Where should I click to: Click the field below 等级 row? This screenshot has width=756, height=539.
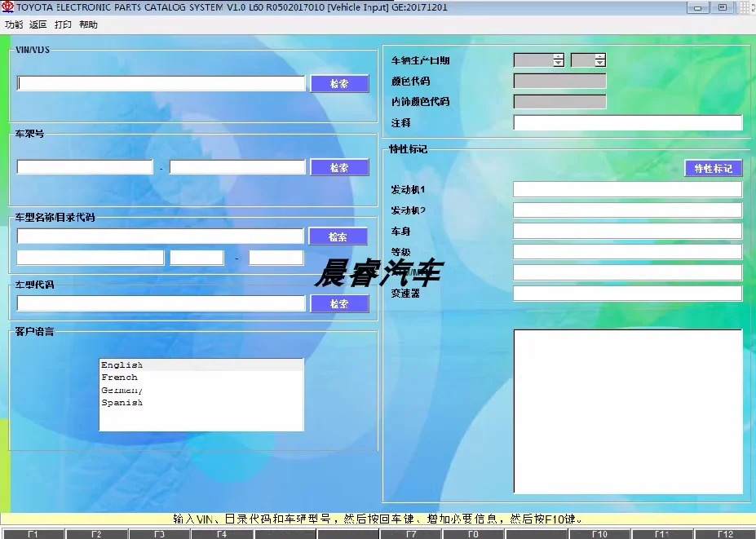pos(627,272)
